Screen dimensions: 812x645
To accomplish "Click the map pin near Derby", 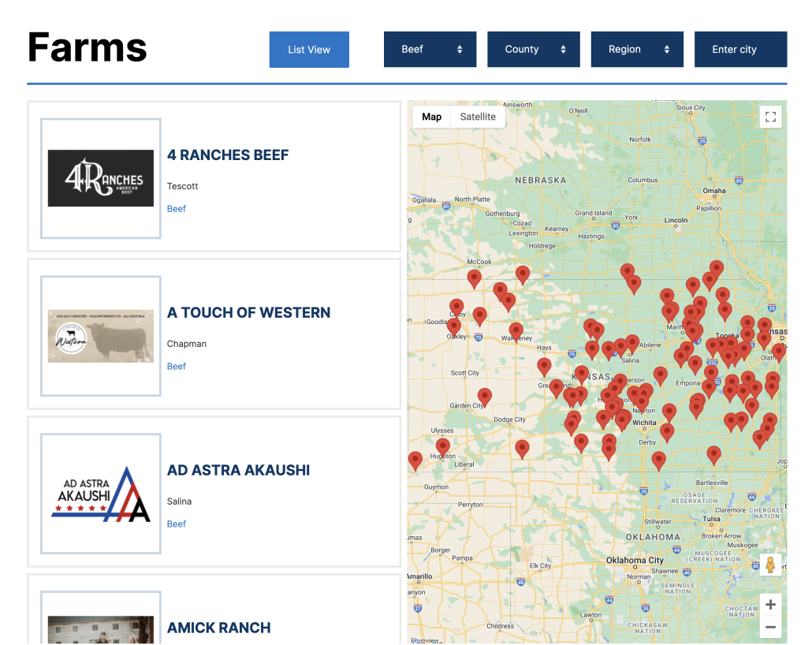I will coord(666,433).
